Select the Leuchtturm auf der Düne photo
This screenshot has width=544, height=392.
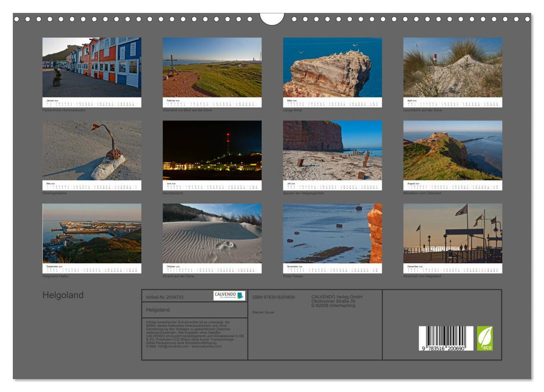pyautogui.click(x=453, y=67)
